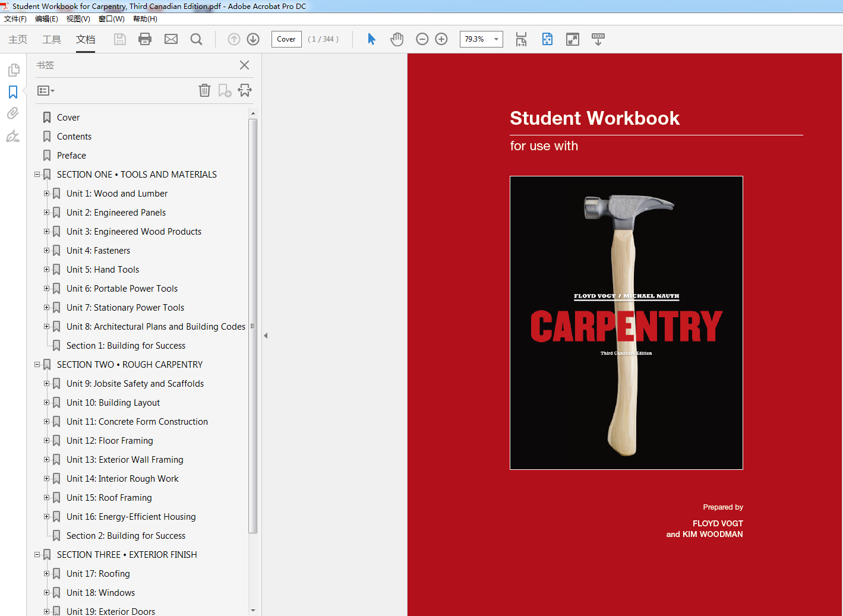843x616 pixels.
Task: Activate the Hand pan tool
Action: coord(397,39)
